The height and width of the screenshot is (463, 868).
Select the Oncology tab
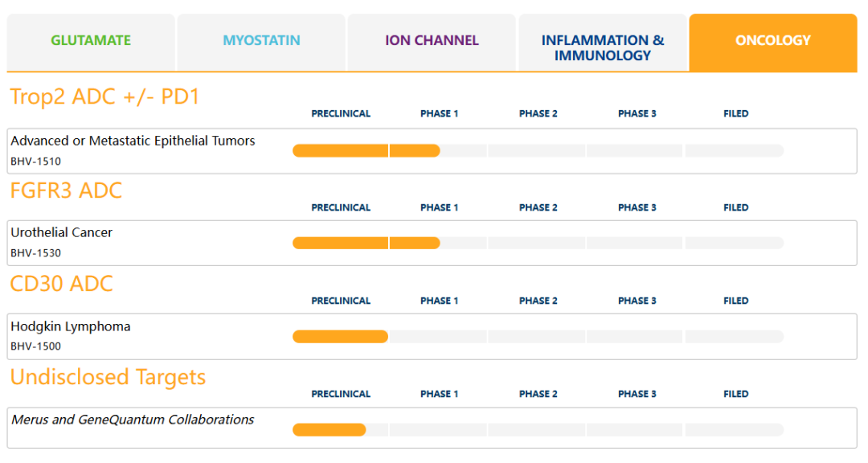coord(773,40)
